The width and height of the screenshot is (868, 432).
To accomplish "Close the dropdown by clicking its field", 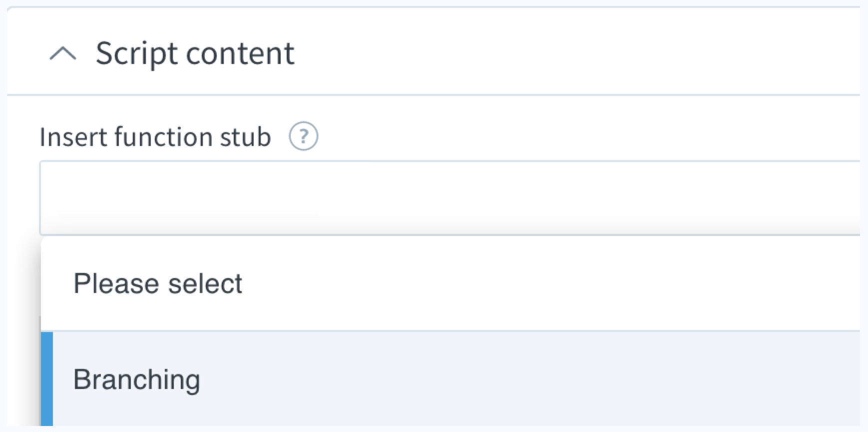I will point(449,198).
